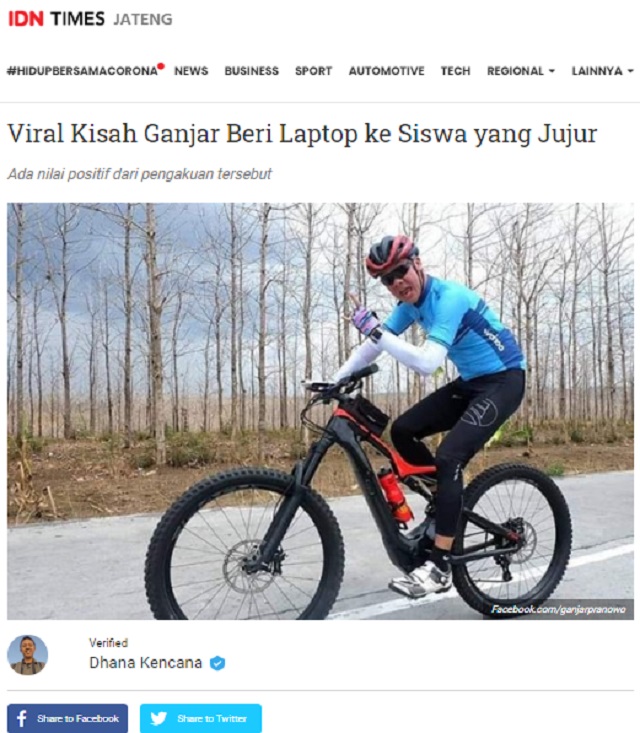Click the red notification dot on the hashtag
This screenshot has height=733, width=640.
[161, 66]
